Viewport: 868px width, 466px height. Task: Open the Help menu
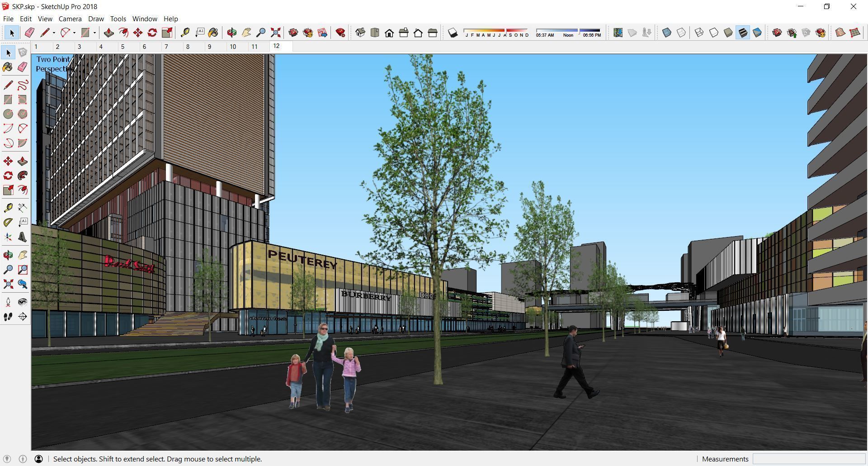coord(170,19)
